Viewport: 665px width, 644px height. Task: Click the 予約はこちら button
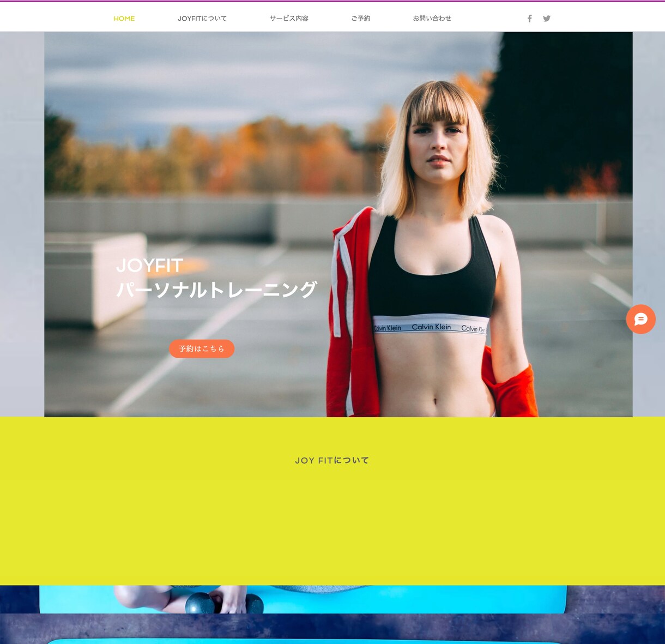pyautogui.click(x=202, y=349)
